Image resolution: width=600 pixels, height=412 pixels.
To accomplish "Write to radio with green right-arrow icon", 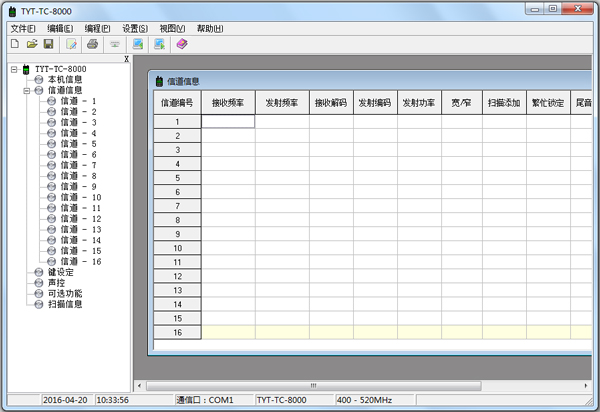I will (x=160, y=44).
